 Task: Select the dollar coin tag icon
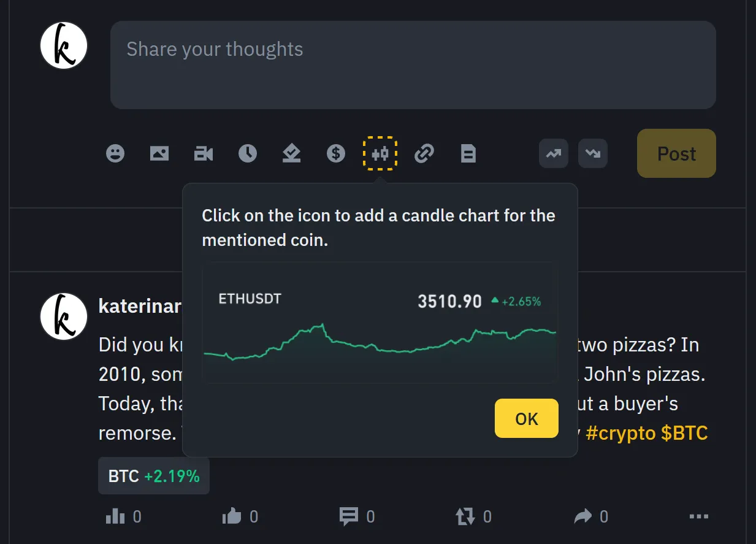[336, 153]
